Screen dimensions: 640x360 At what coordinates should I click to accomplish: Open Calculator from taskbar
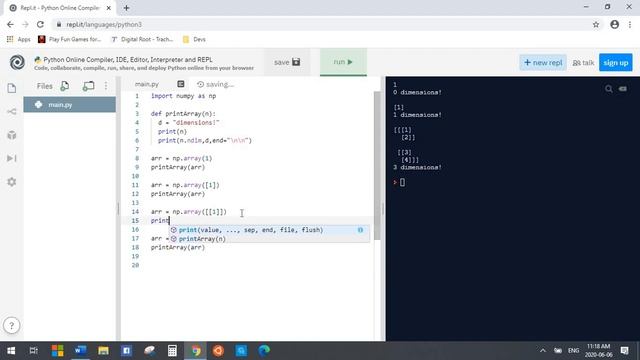click(172, 351)
